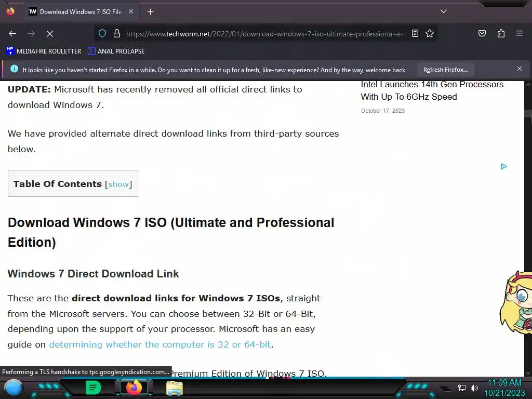The width and height of the screenshot is (532, 399).
Task: Click the Refresh Firefox button
Action: point(445,70)
